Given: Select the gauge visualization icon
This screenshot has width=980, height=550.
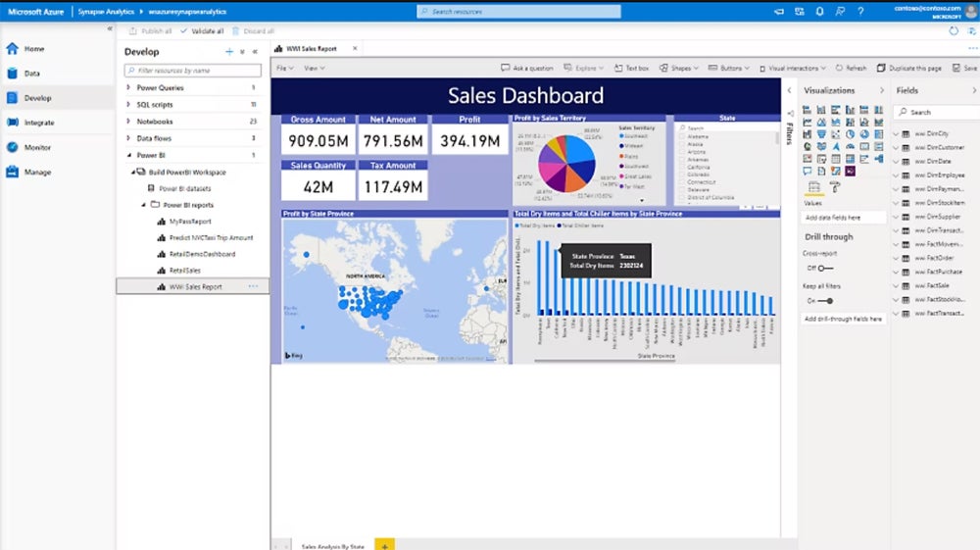Looking at the screenshot, I should tap(850, 146).
